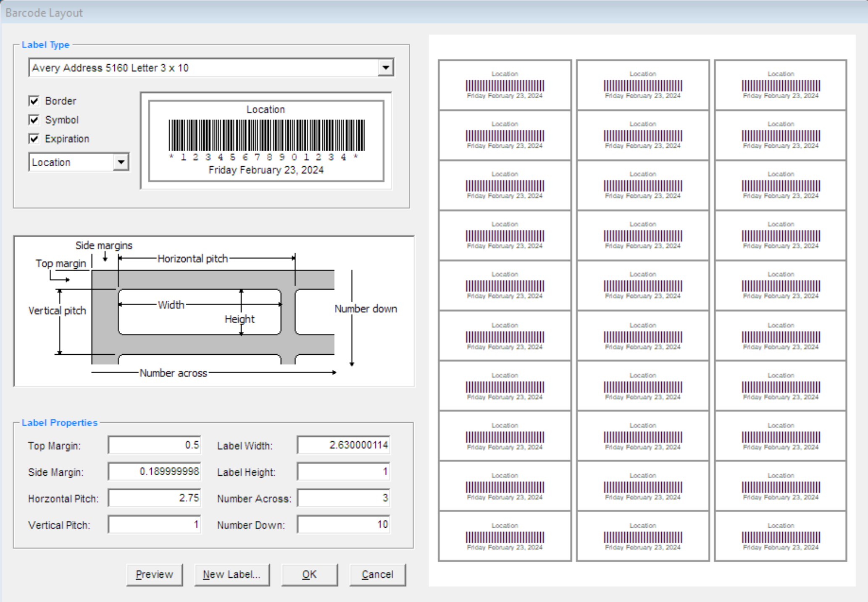Click the 'Horizontal pitch' text in diagram
868x602 pixels.
[x=192, y=259]
